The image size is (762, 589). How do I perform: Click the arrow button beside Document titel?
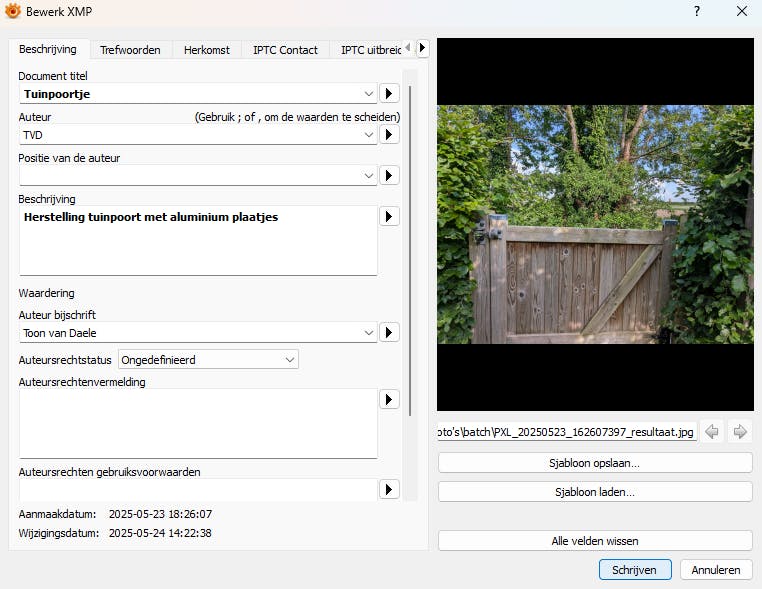point(389,93)
